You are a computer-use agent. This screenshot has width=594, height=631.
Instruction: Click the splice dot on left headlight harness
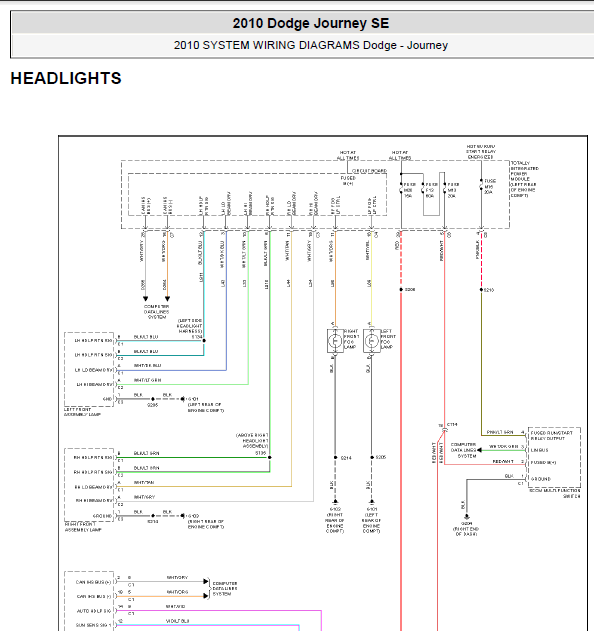pyautogui.click(x=204, y=341)
